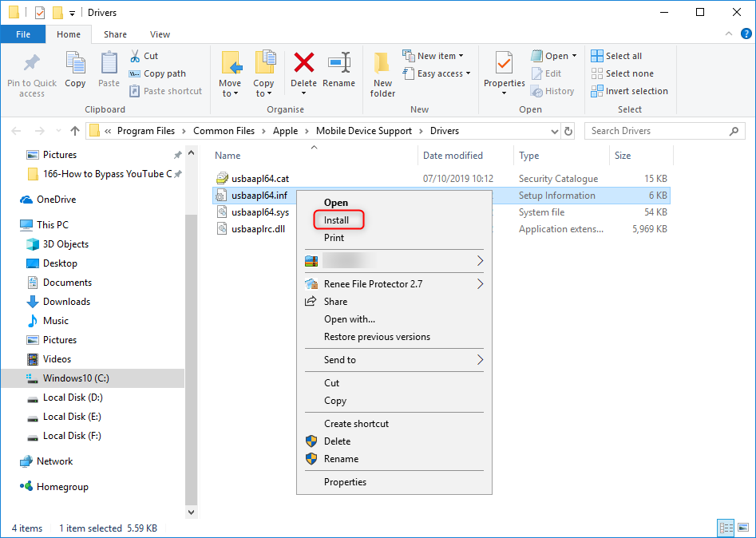Collapse the ribbon with the chevron
Viewport: 756px width, 538px height.
(x=729, y=34)
